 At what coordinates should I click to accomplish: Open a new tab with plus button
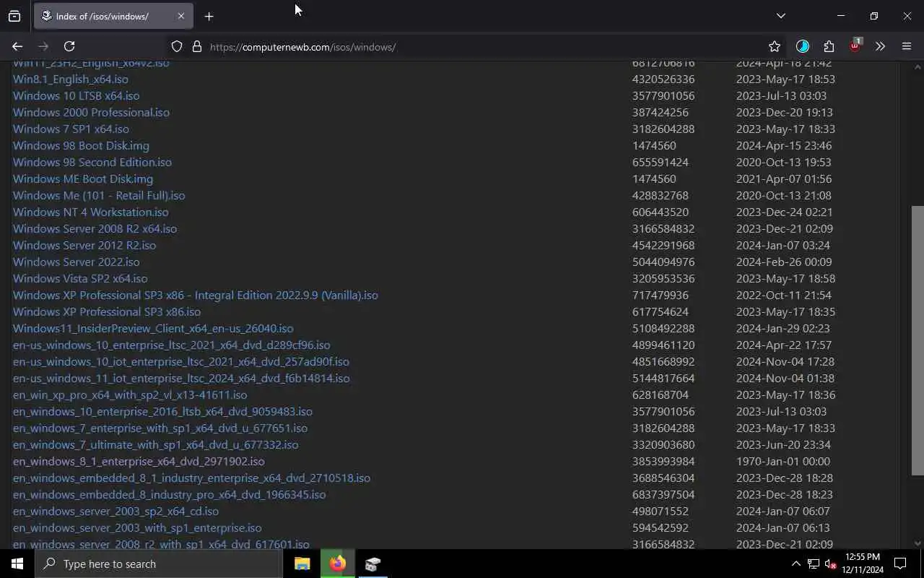pos(209,16)
